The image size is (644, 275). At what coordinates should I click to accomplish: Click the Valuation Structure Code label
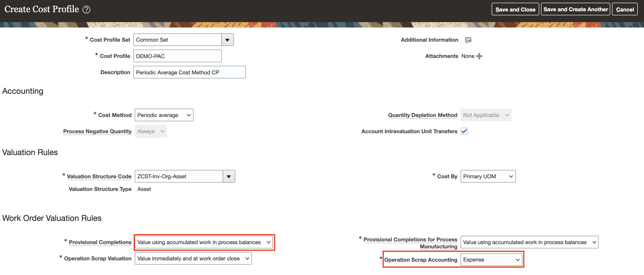click(x=99, y=176)
